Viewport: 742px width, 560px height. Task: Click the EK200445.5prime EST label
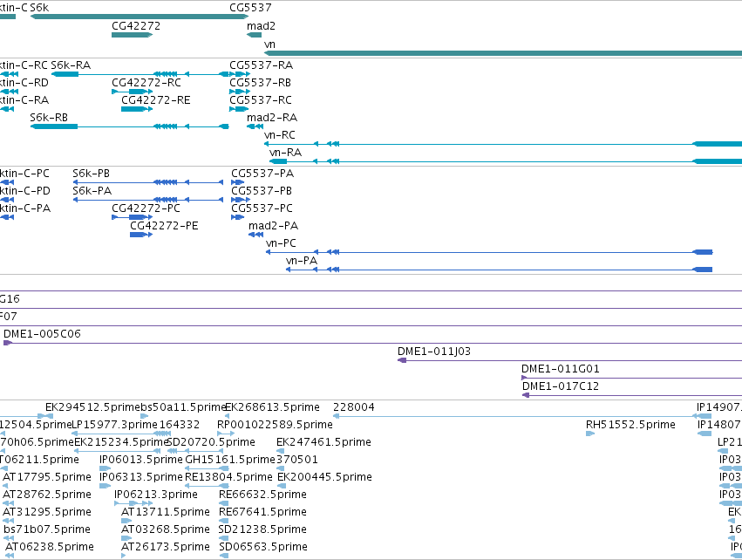324,477
